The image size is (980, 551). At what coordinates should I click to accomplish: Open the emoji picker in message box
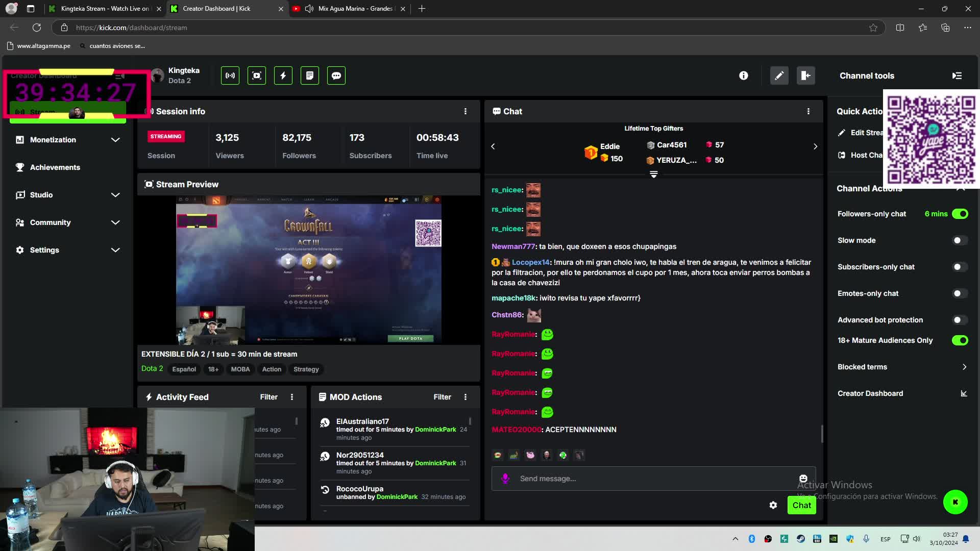[803, 479]
